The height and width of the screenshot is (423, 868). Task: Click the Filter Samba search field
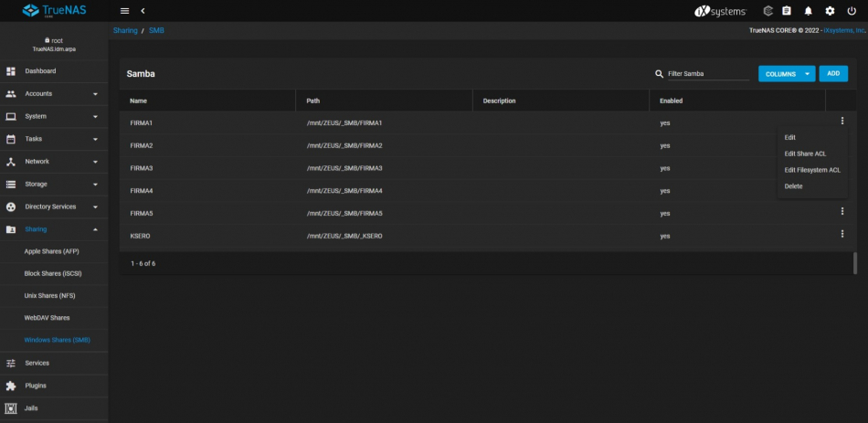pos(707,74)
